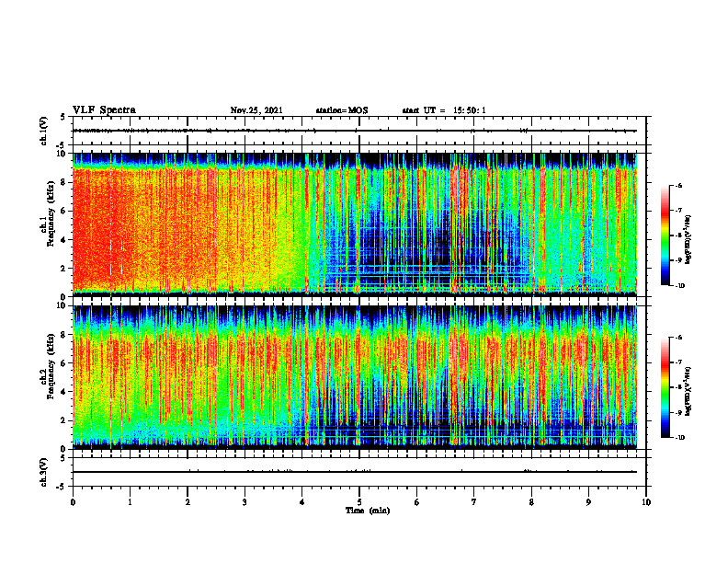Click the ch.1(V) waveform strip
Viewport: 728px width, 563px height.
(x=359, y=131)
